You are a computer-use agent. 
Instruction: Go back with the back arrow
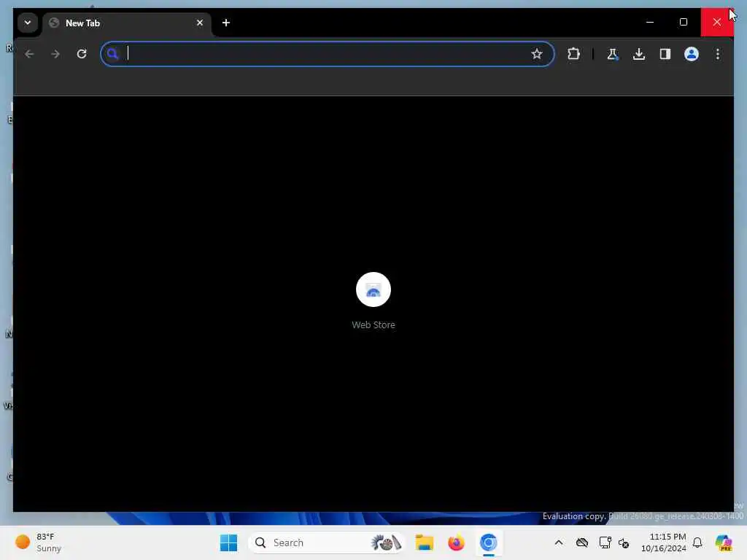click(x=29, y=54)
